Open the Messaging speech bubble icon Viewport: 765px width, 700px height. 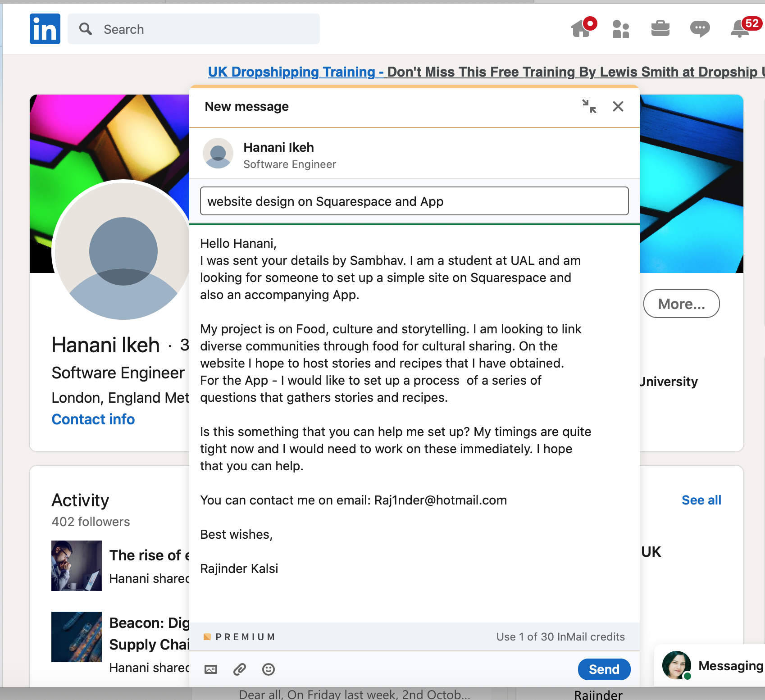[700, 29]
